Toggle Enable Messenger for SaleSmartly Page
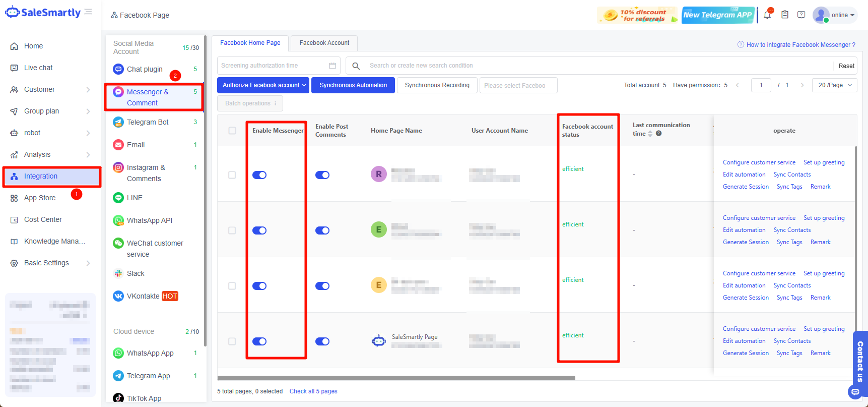The image size is (868, 407). [x=259, y=341]
